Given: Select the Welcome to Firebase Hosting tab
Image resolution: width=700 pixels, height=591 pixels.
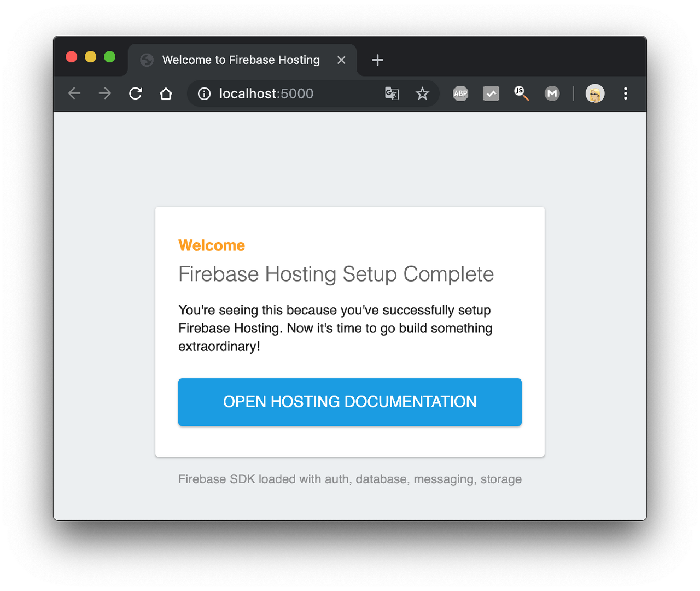Looking at the screenshot, I should 242,60.
